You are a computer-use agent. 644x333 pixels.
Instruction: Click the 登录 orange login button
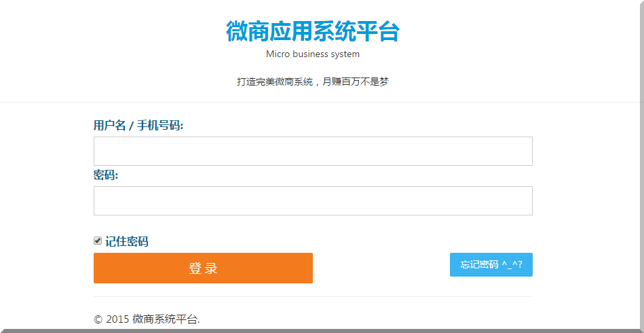[x=203, y=268]
